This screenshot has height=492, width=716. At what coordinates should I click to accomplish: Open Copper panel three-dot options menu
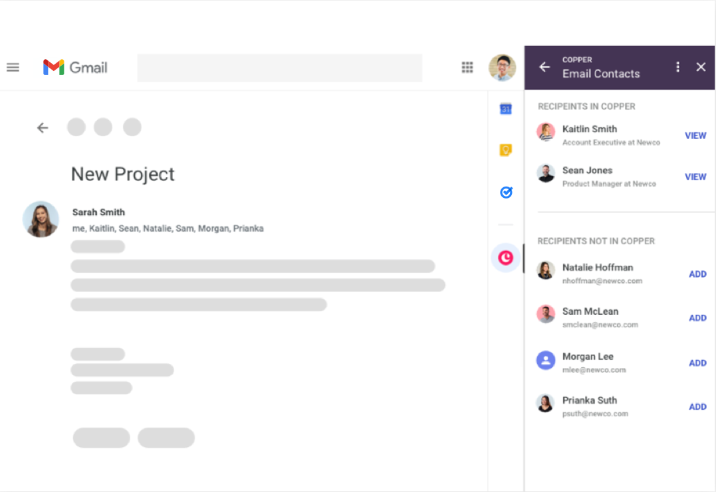678,67
